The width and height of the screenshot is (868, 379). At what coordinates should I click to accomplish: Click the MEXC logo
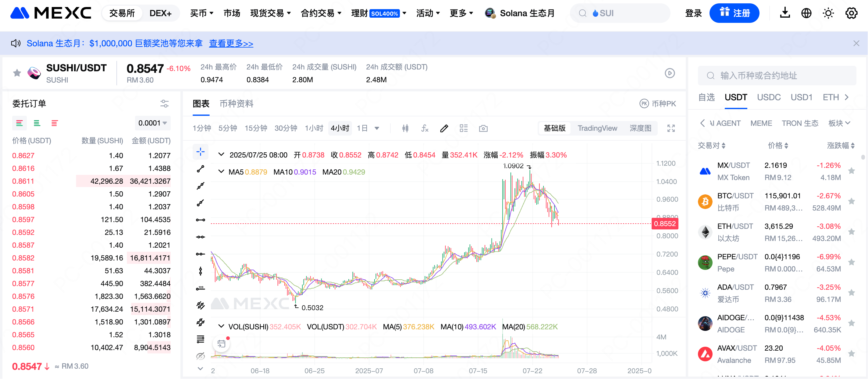coord(51,13)
